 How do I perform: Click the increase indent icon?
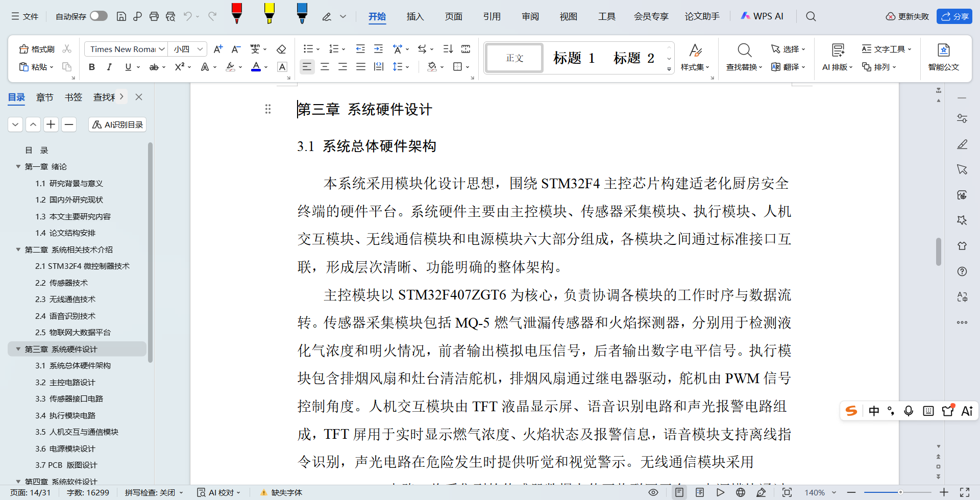coord(378,49)
